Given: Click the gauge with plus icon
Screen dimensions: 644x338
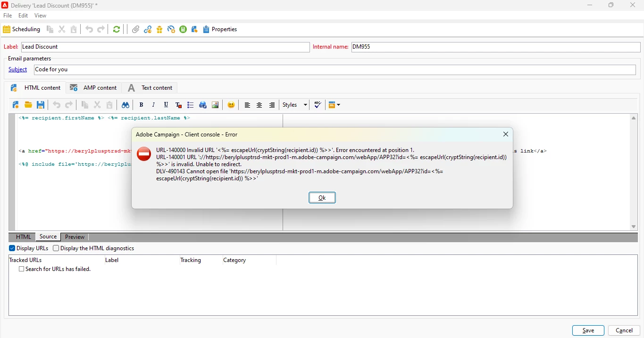Looking at the screenshot, I should tap(171, 29).
